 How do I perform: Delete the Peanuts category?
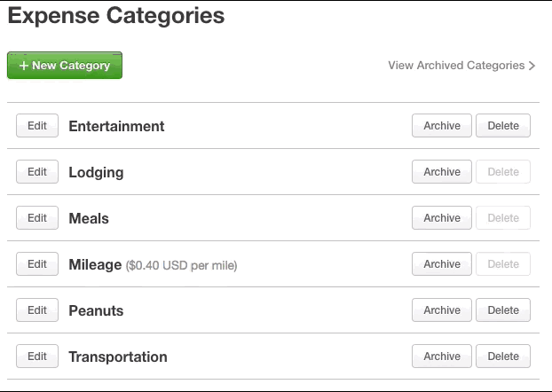503,310
